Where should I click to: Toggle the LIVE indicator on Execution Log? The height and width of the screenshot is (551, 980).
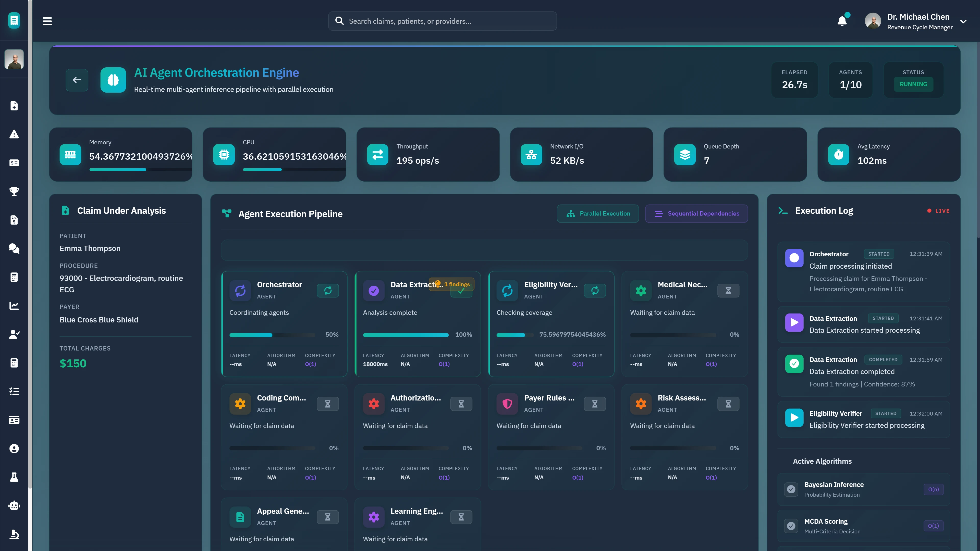point(938,211)
